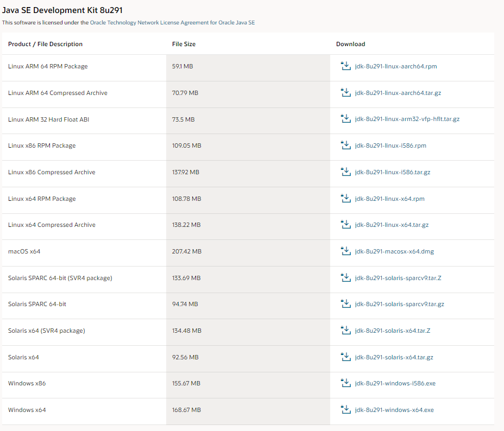Click the Java SE Development Kit 8u291 heading
This screenshot has height=431, width=504.
(62, 10)
